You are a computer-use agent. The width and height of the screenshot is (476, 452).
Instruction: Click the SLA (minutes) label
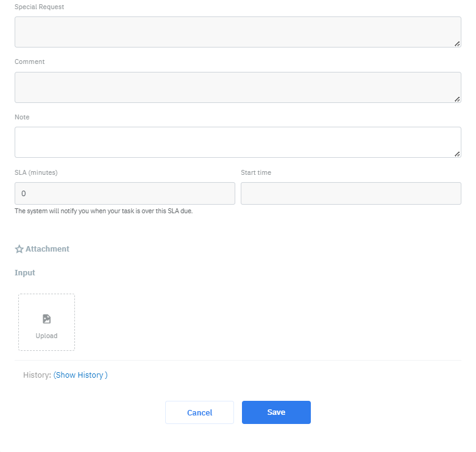[x=36, y=172]
